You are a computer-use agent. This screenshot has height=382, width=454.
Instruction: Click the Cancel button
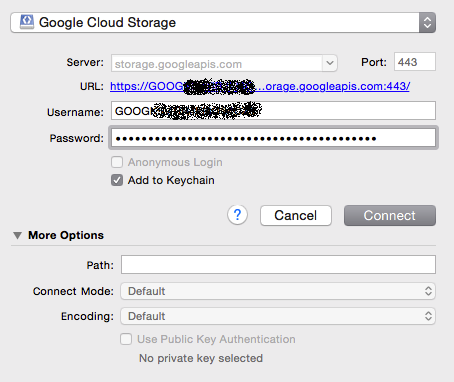point(296,215)
